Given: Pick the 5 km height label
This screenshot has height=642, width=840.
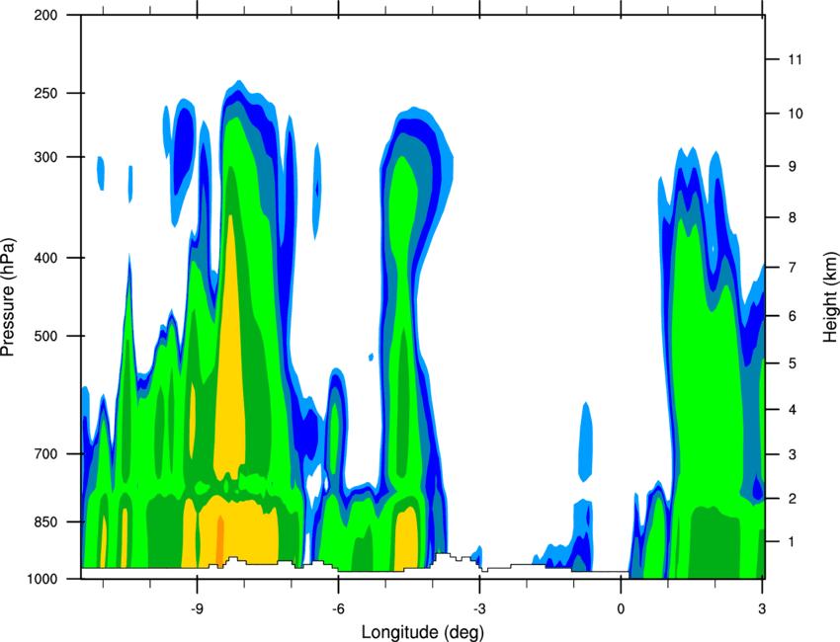Looking at the screenshot, I should [x=792, y=363].
